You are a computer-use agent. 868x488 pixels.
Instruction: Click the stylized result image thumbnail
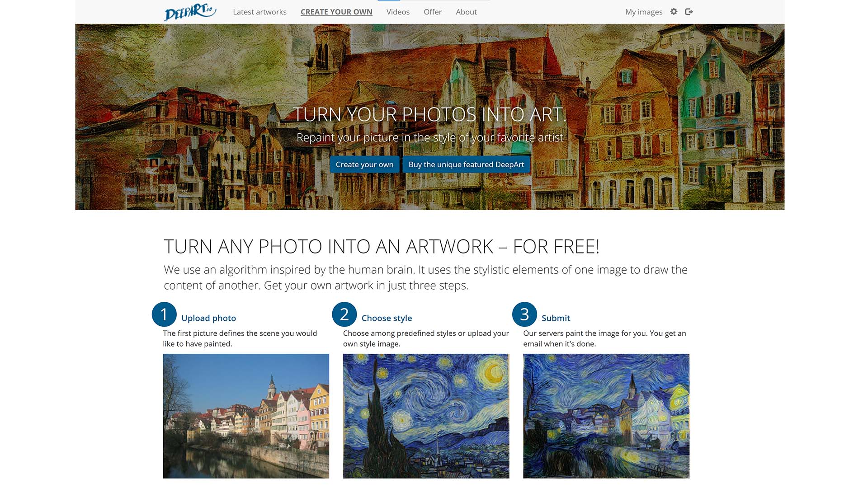click(606, 416)
